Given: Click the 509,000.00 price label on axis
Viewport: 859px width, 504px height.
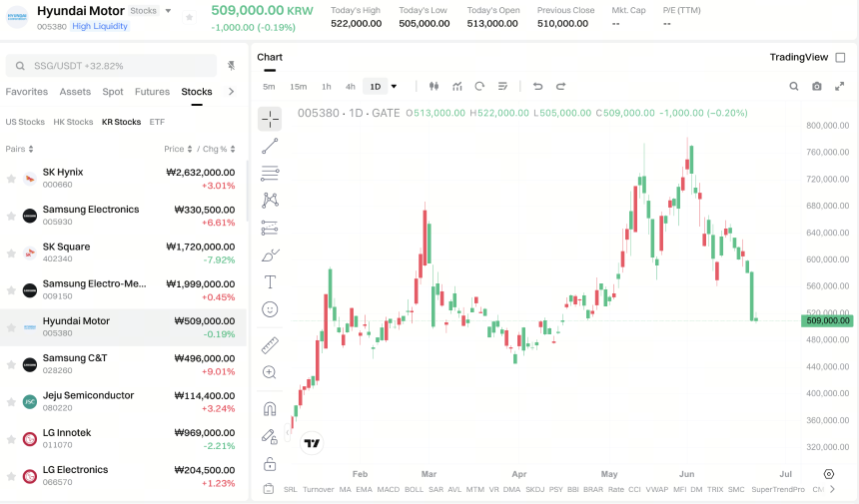Looking at the screenshot, I should [827, 320].
